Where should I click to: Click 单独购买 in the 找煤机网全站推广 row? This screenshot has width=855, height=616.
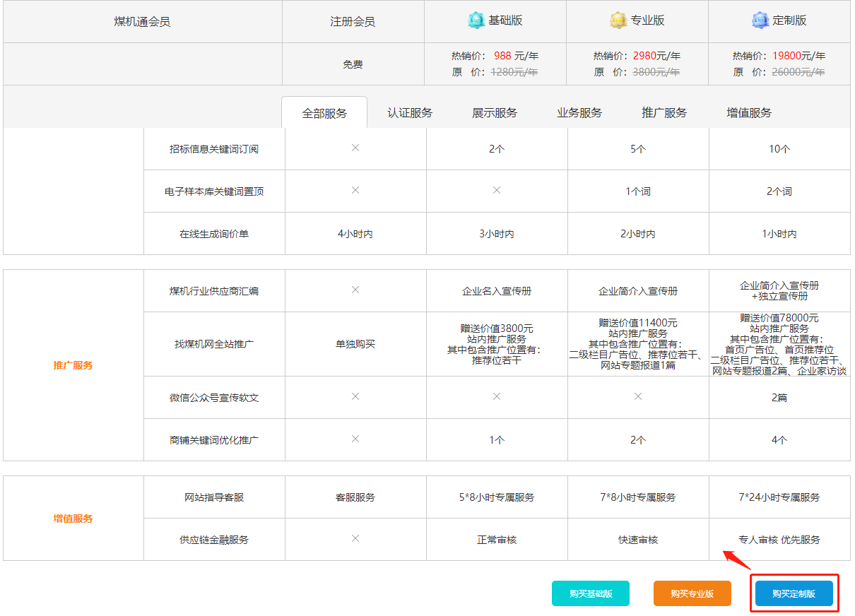[355, 344]
